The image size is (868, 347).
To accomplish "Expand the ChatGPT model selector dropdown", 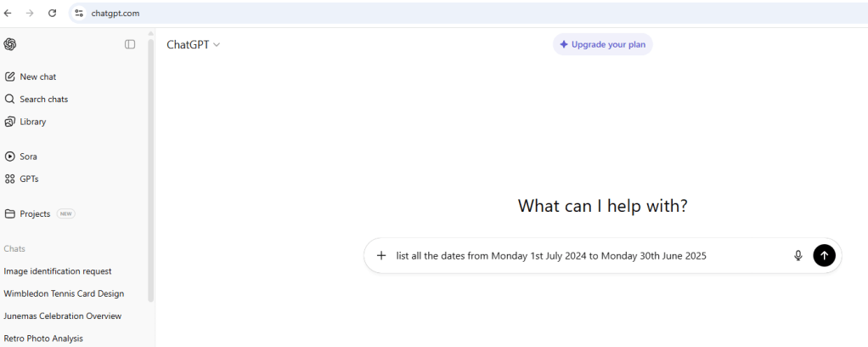I will pos(193,44).
